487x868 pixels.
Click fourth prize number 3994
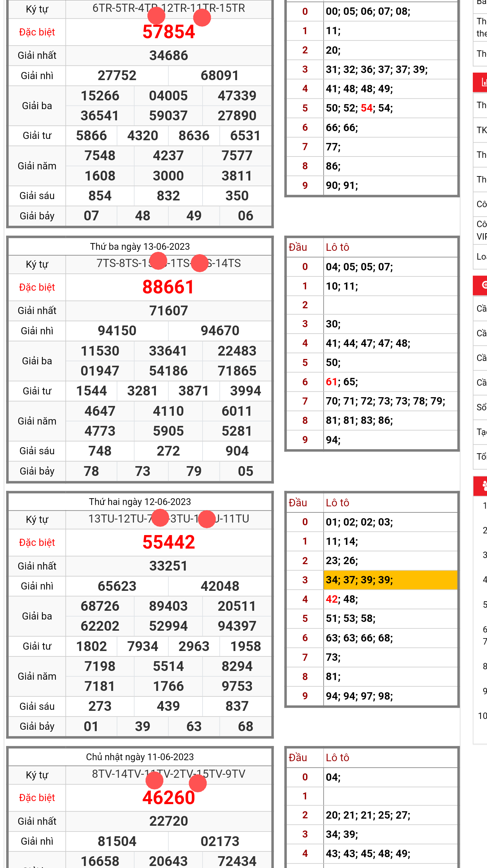tap(246, 391)
